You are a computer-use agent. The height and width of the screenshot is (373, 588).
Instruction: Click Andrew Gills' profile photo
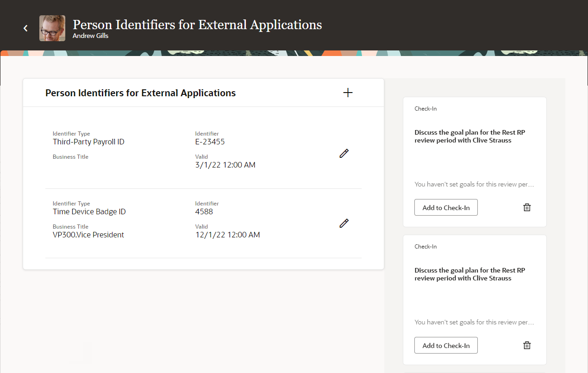(52, 28)
